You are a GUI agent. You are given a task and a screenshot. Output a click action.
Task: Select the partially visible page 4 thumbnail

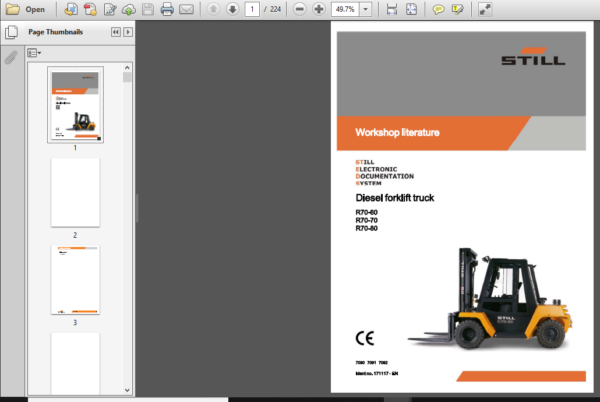(x=75, y=363)
